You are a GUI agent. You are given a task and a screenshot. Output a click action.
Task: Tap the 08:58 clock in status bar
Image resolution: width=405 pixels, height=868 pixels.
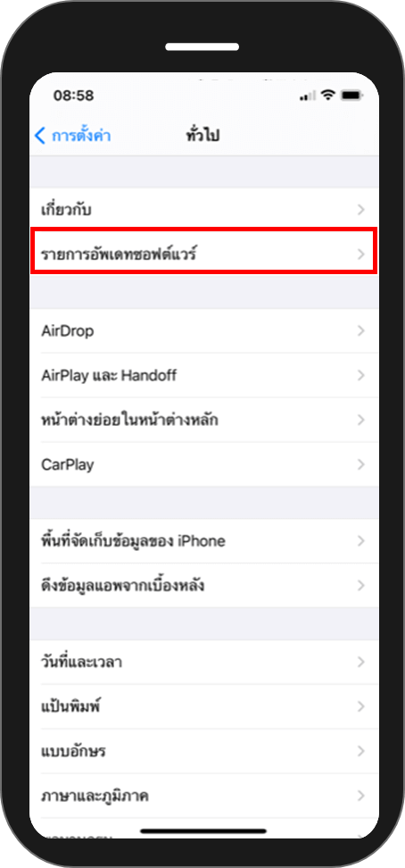click(x=73, y=96)
